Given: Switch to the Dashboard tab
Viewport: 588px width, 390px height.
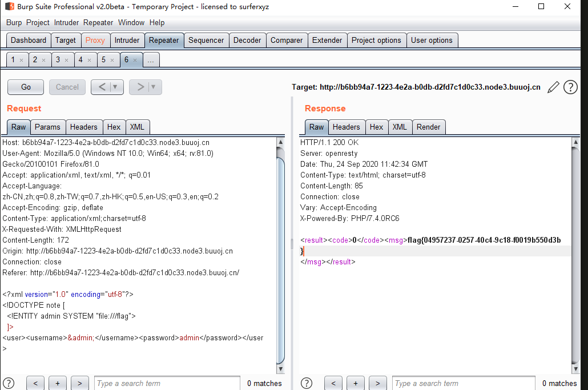Looking at the screenshot, I should pos(29,40).
